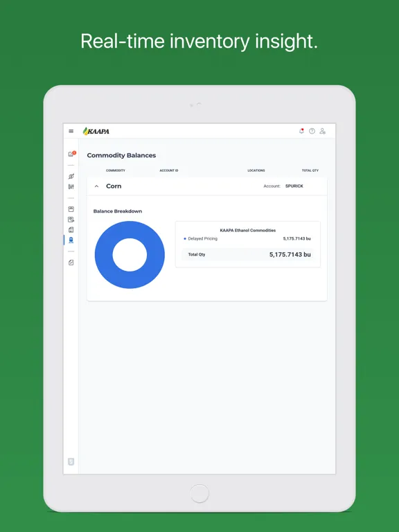Viewport: 399px width, 532px height.
Task: Sort by Commodity column header
Action: 116,170
